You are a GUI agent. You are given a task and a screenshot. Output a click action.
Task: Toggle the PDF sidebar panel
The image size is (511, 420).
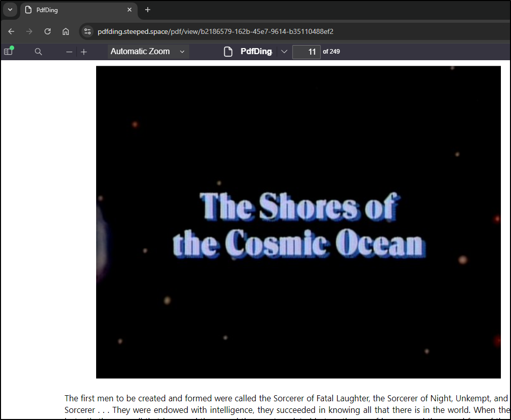click(x=9, y=51)
